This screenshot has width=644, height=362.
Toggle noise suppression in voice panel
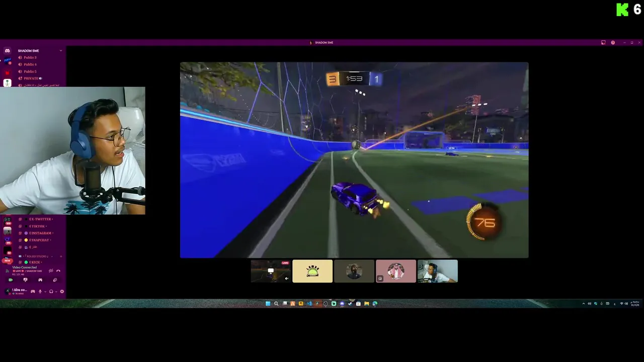pos(51,270)
